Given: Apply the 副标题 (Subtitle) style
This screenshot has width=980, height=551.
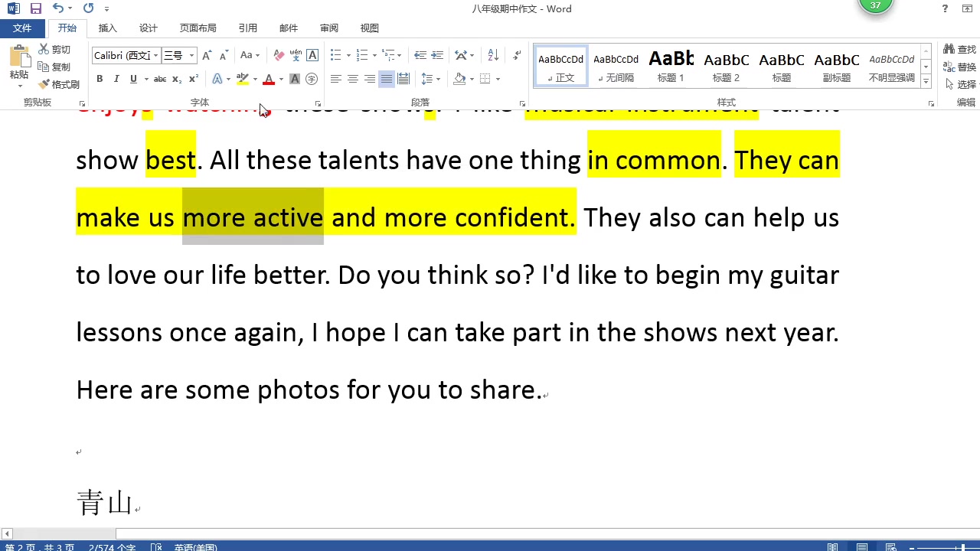Looking at the screenshot, I should (837, 67).
